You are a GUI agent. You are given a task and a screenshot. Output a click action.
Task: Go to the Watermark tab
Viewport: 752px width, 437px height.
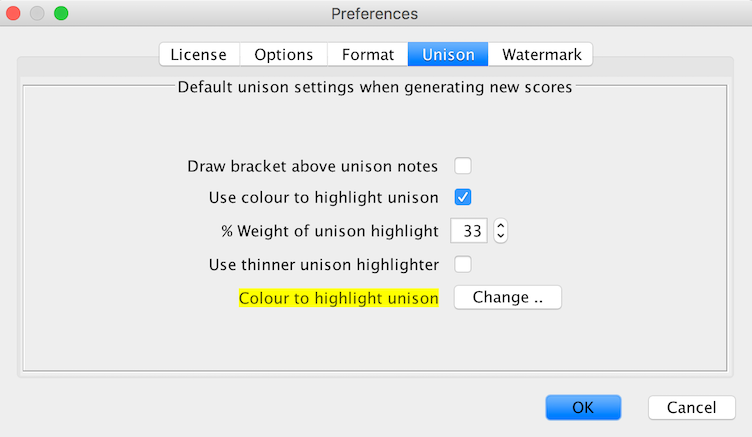tap(541, 54)
